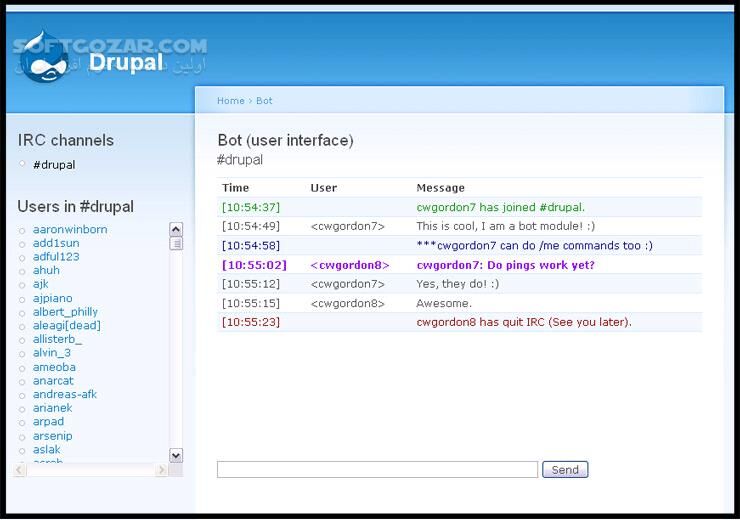The width and height of the screenshot is (740, 520).
Task: Focus the chat message input field
Action: 377,470
